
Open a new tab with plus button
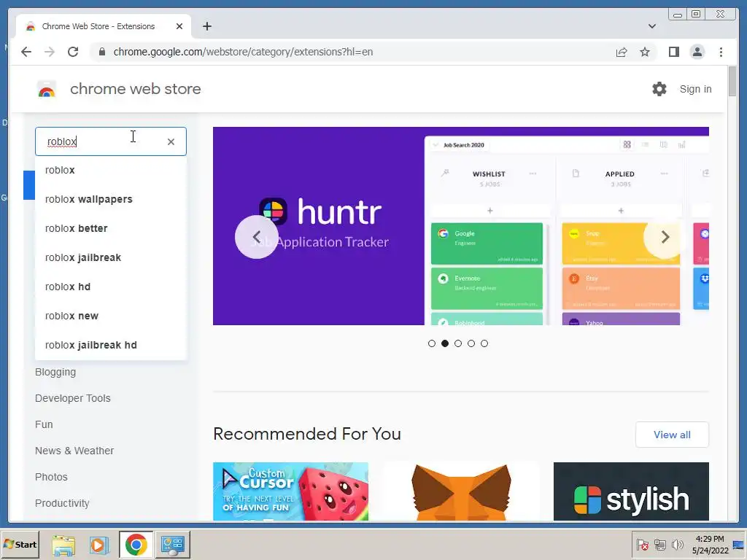coord(206,26)
